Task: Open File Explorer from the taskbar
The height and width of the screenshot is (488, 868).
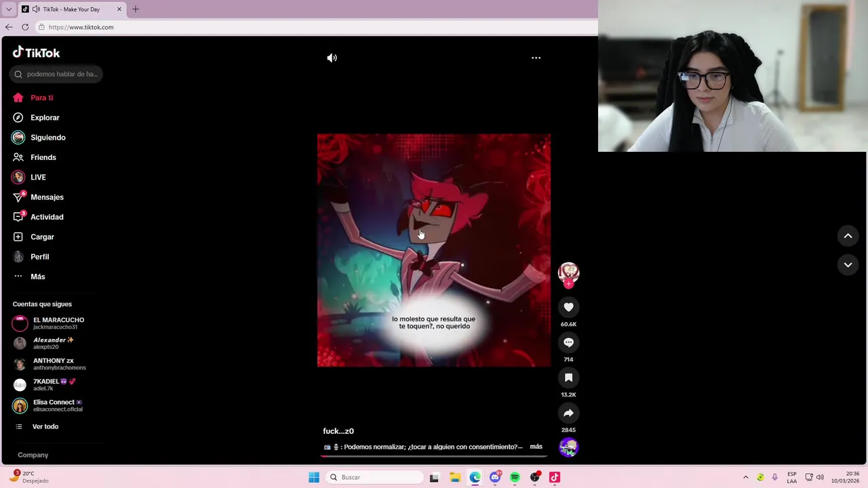Action: click(x=454, y=477)
